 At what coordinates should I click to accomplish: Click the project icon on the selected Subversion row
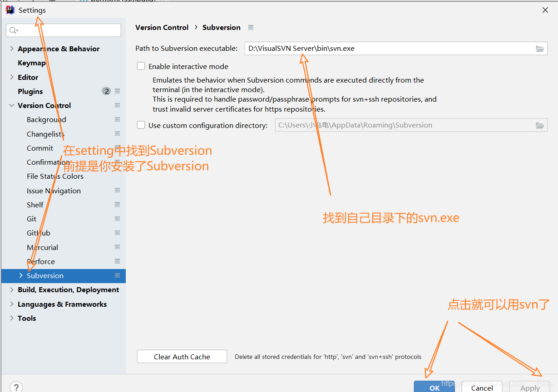118,275
